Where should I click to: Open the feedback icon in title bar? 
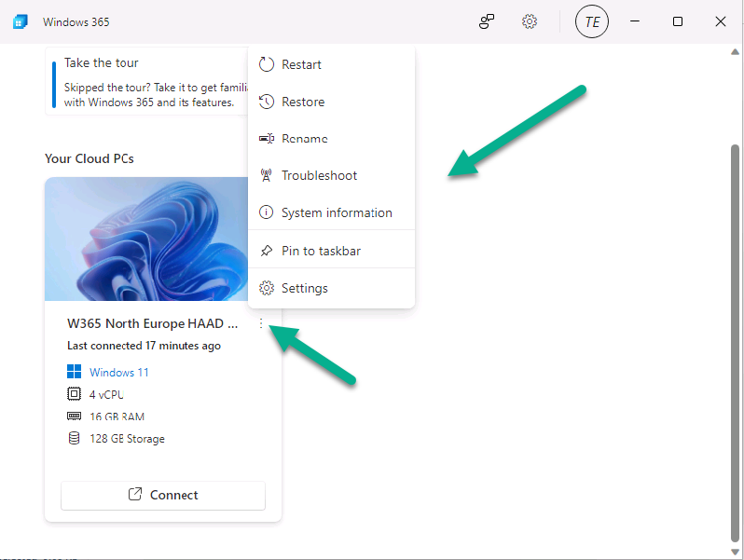pyautogui.click(x=487, y=21)
